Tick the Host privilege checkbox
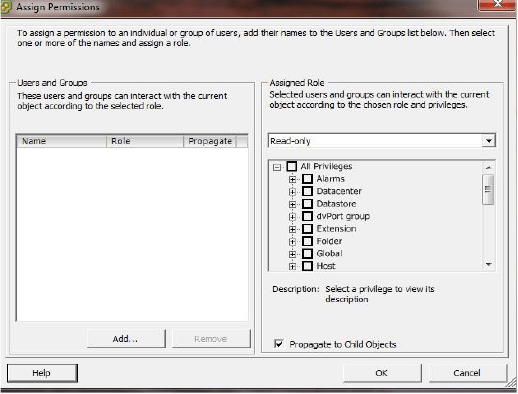This screenshot has width=518, height=394. pos(307,266)
